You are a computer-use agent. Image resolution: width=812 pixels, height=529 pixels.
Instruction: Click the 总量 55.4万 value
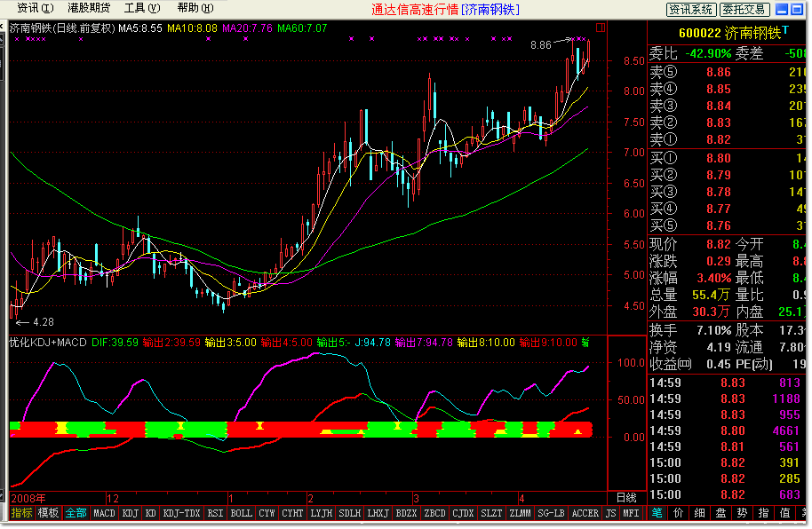711,295
